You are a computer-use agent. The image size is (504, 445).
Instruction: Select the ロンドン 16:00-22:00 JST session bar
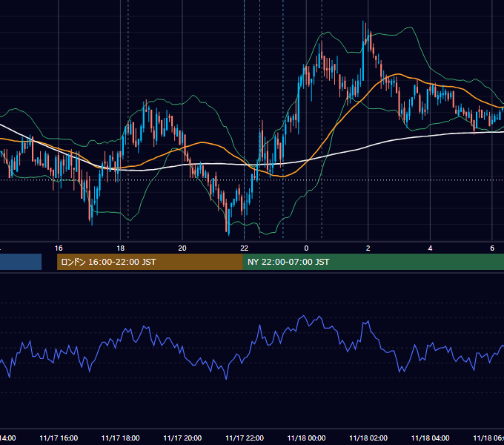[150, 262]
